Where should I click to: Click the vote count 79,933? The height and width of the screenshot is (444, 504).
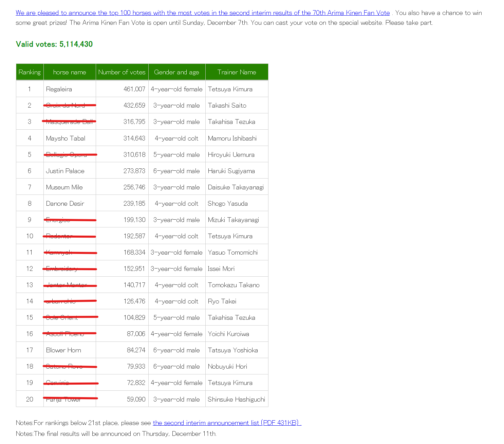click(136, 366)
